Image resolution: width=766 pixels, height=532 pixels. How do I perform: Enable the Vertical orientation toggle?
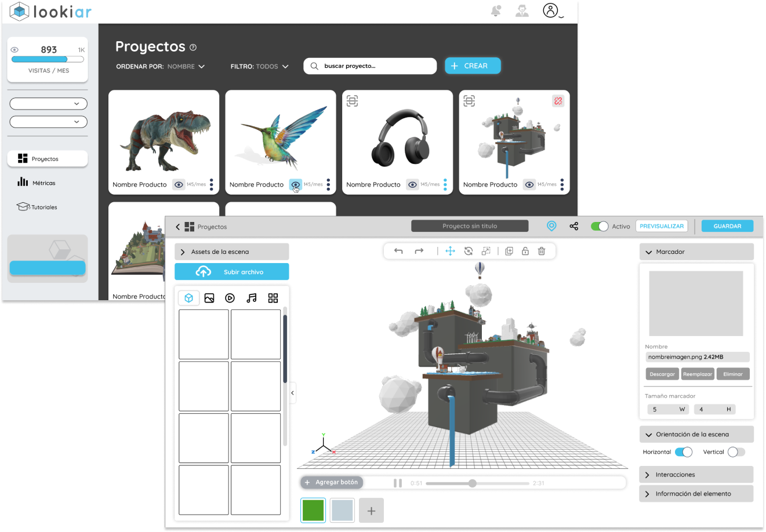pos(736,452)
